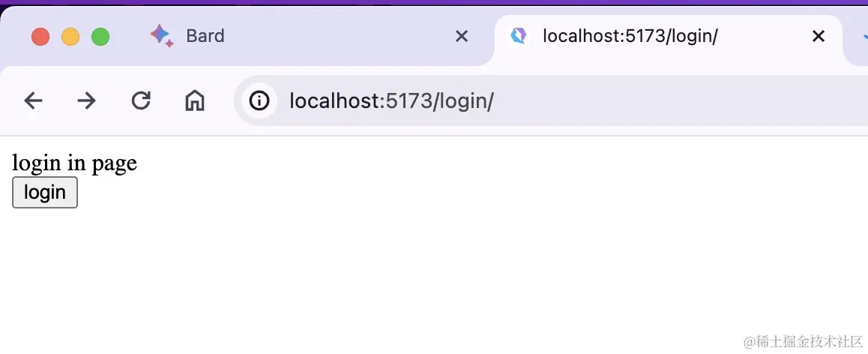868x354 pixels.
Task: Select the localhost:5173/login/ tab title
Action: pyautogui.click(x=630, y=36)
